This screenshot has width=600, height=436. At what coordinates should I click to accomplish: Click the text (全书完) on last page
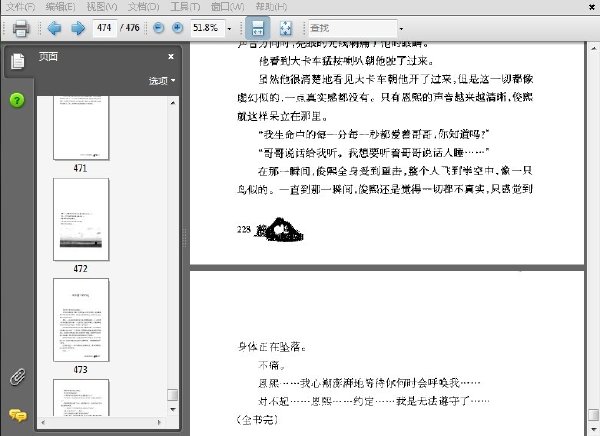tap(257, 420)
